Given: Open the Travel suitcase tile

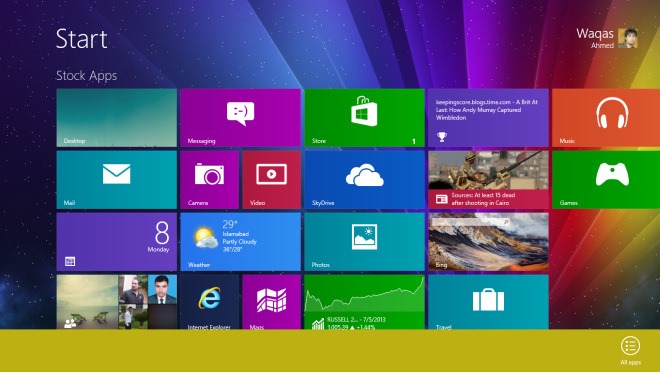Looking at the screenshot, I should pos(488,302).
